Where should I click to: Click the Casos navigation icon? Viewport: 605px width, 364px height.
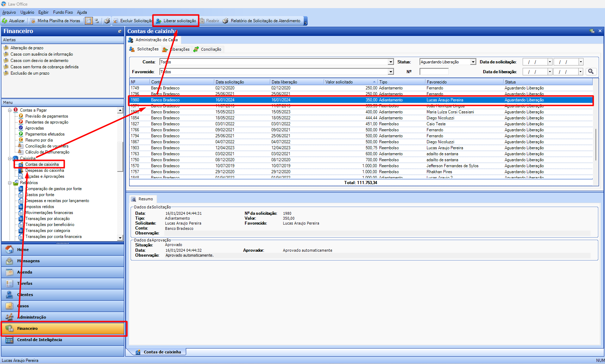tap(10, 306)
